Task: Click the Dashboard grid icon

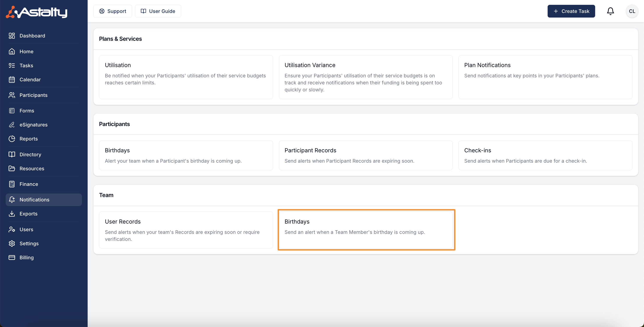Action: click(x=12, y=36)
